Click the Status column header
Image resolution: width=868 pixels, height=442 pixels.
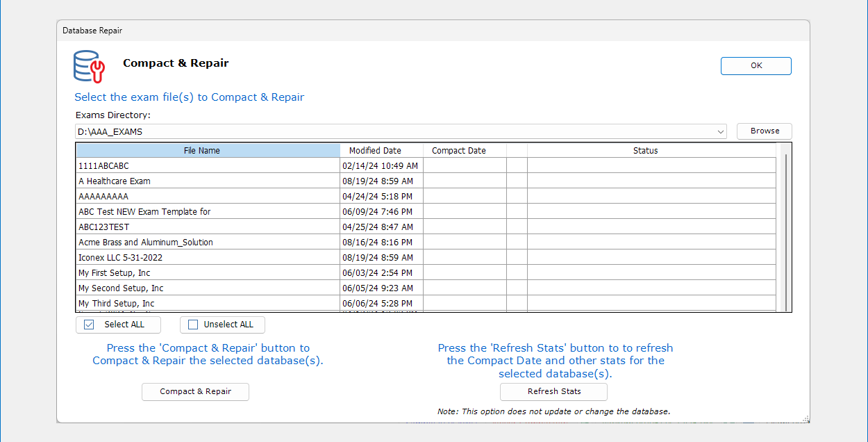(645, 151)
